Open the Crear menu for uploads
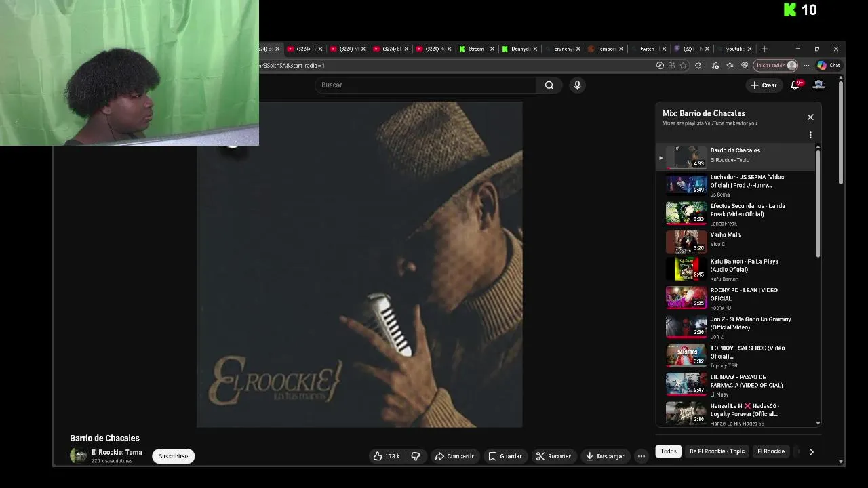This screenshot has width=868, height=488. coord(764,85)
